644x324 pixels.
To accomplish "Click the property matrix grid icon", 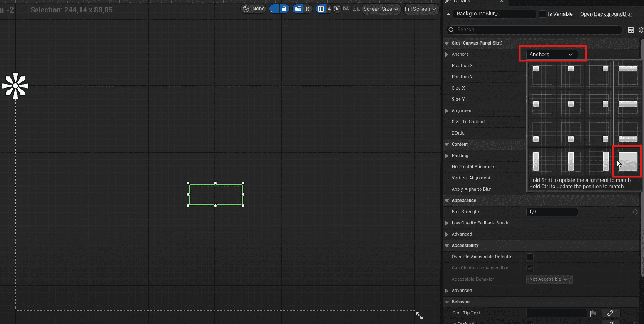I will point(631,30).
